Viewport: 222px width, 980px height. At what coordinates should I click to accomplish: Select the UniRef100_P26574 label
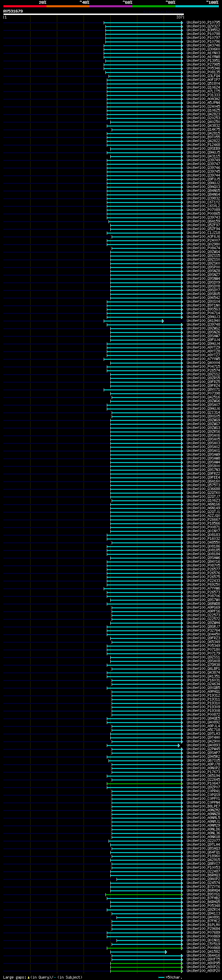203,371
